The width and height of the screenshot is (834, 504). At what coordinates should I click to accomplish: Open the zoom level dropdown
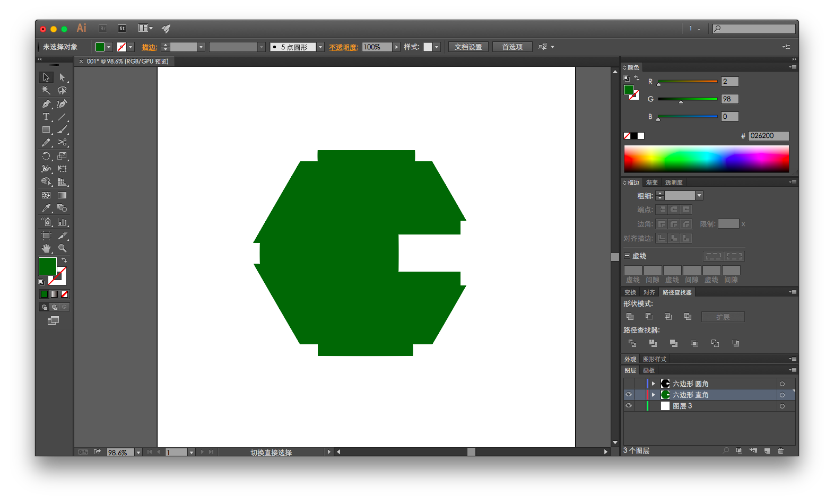click(x=138, y=453)
